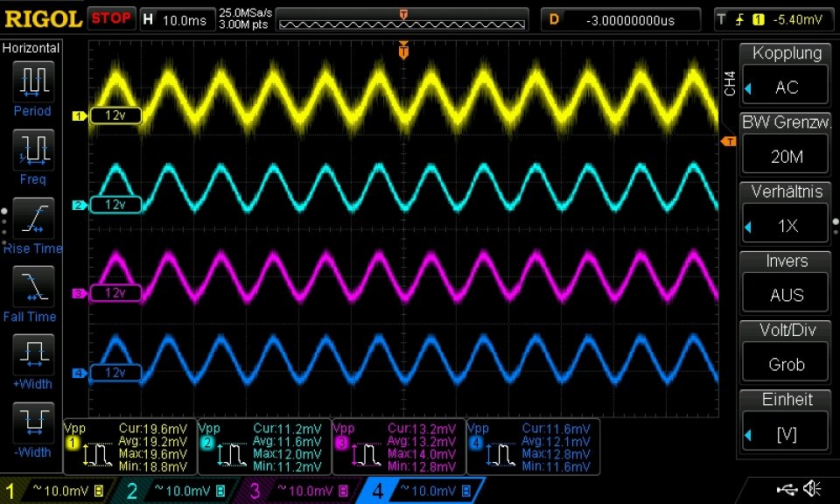The height and width of the screenshot is (504, 840).
Task: Click the RIGOL logo
Action: point(43,18)
